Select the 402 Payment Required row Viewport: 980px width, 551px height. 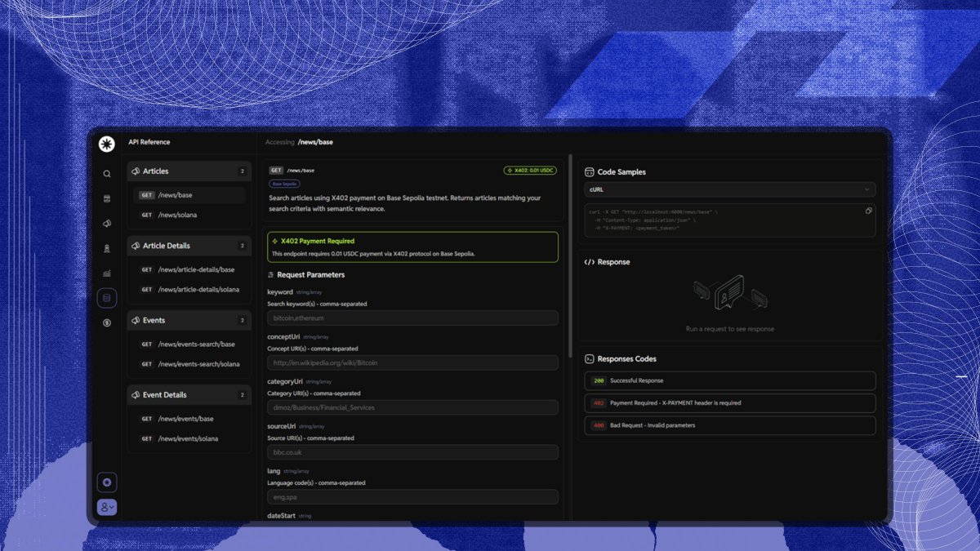(x=730, y=402)
